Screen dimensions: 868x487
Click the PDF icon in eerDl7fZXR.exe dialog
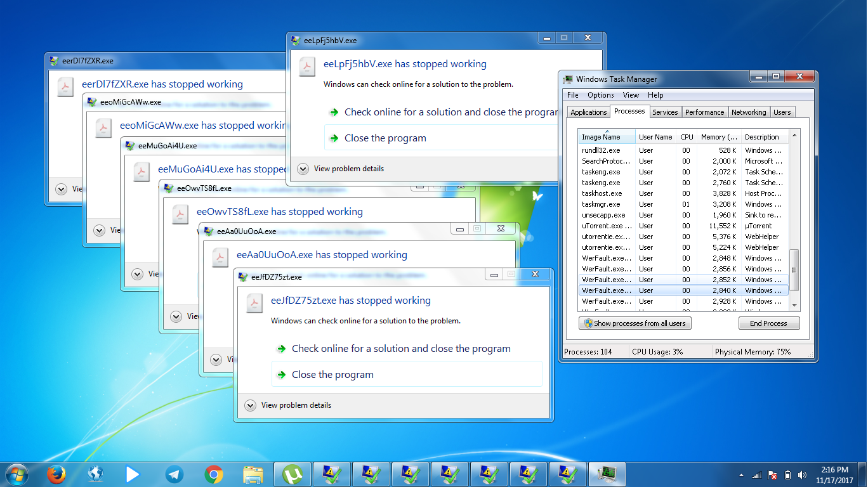65,87
